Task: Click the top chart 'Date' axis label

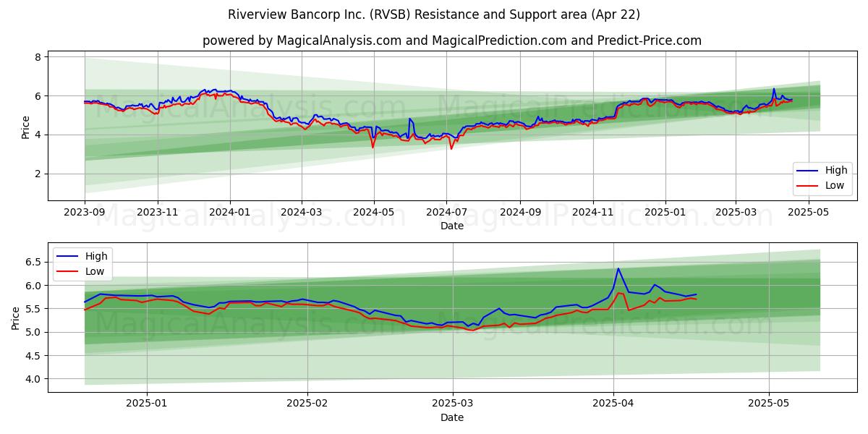Action: (x=452, y=226)
